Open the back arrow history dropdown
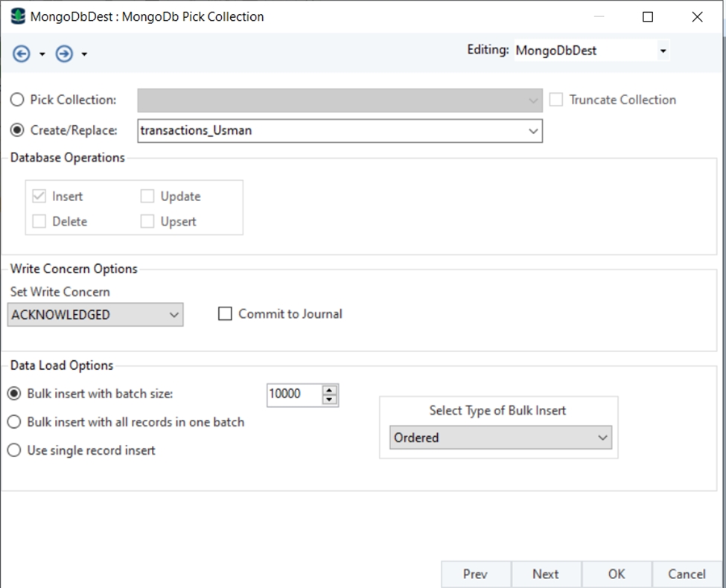The image size is (726, 588). point(42,55)
